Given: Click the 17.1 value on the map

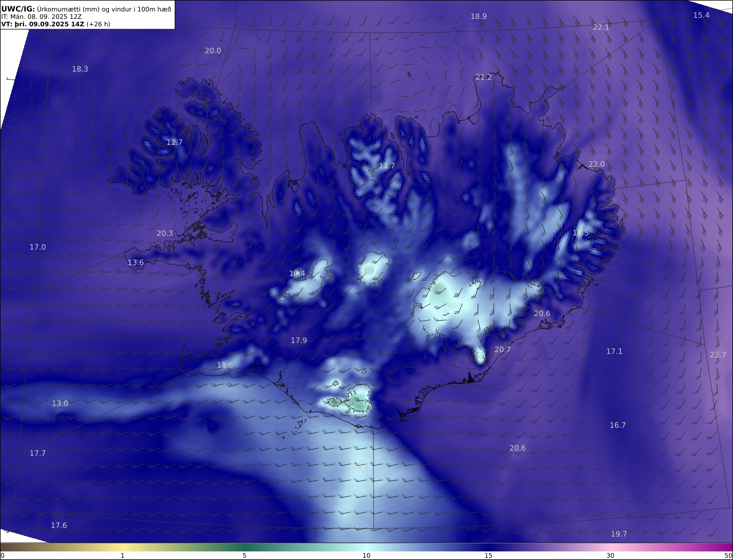Looking at the screenshot, I should click(x=614, y=351).
